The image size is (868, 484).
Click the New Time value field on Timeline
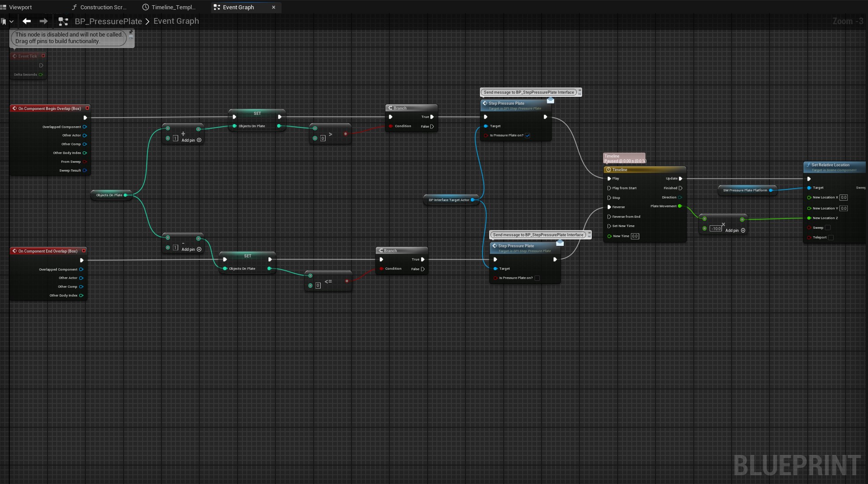635,236
